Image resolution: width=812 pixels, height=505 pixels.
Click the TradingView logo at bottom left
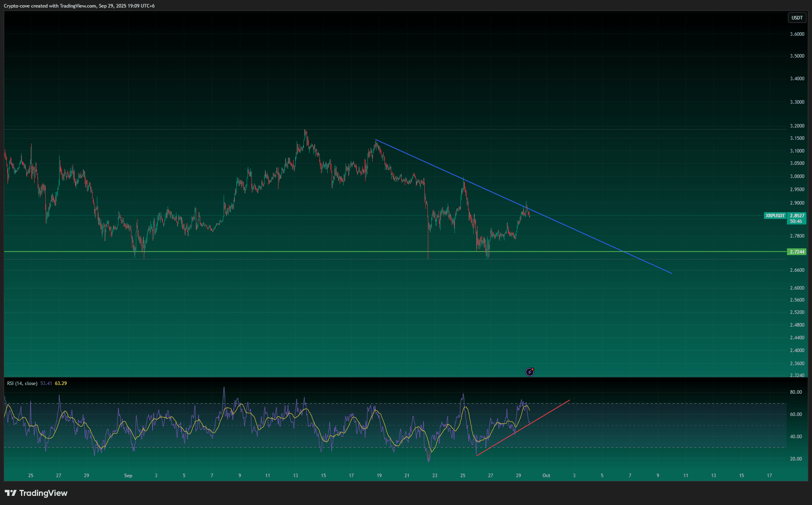tap(36, 493)
